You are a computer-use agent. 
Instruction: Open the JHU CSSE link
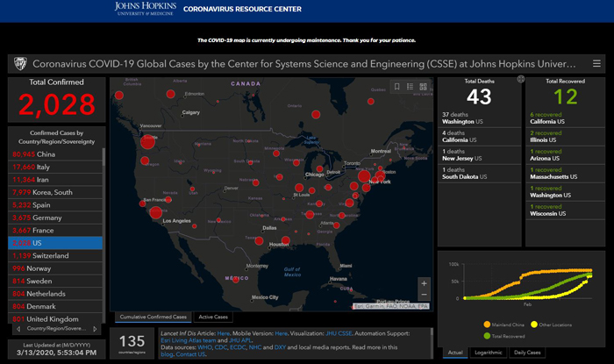click(339, 333)
